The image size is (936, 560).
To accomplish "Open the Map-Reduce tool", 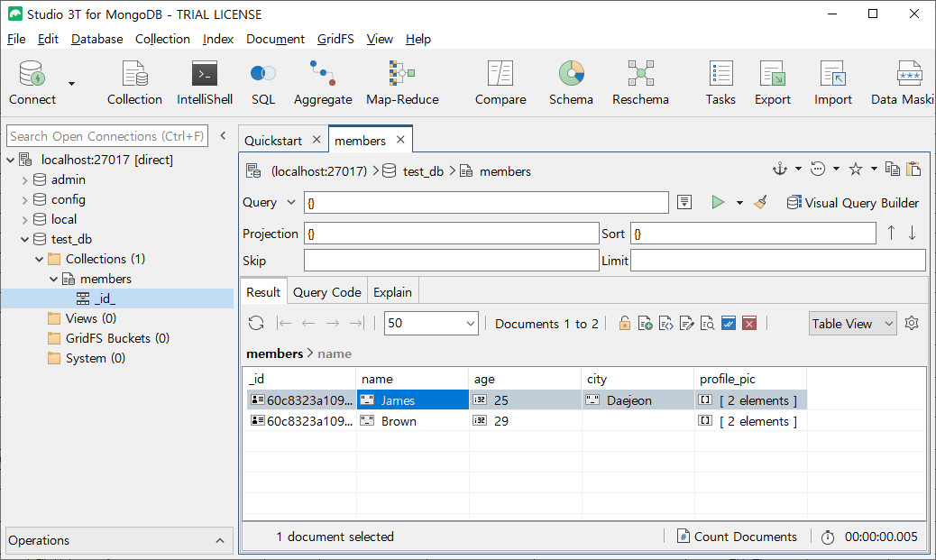I will tap(402, 82).
